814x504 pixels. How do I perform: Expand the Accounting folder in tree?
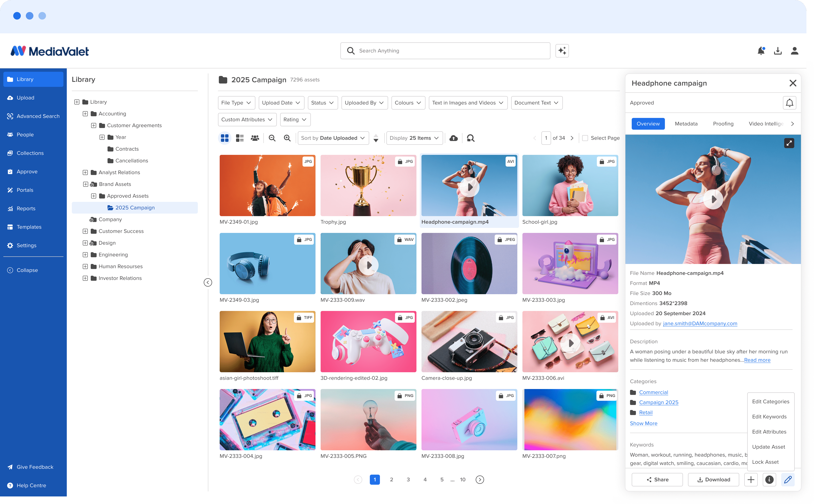tap(85, 114)
